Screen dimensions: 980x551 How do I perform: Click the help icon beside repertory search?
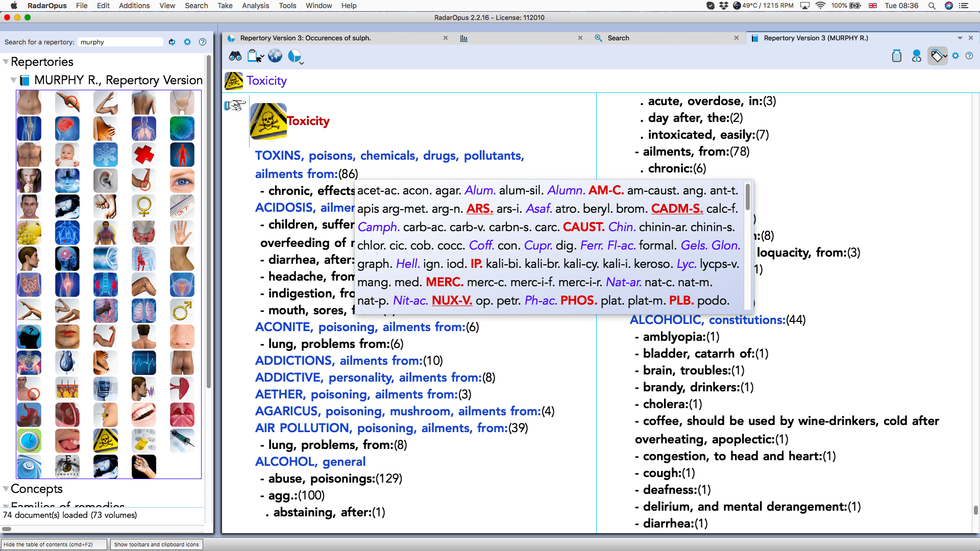pos(203,42)
